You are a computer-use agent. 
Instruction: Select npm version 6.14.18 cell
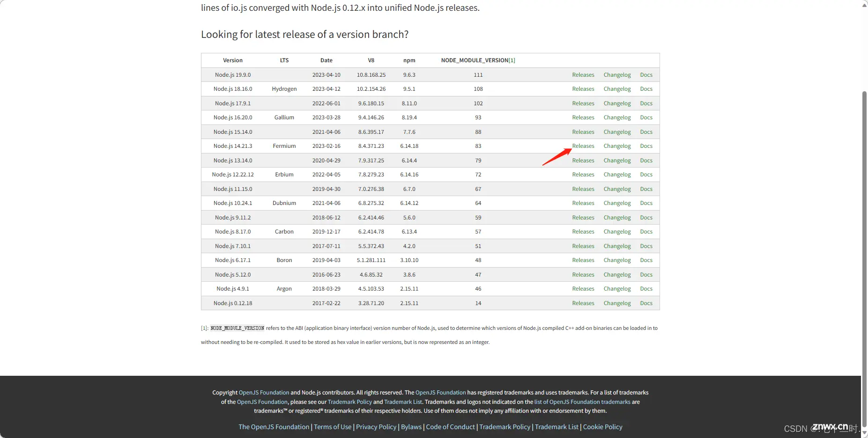point(409,146)
